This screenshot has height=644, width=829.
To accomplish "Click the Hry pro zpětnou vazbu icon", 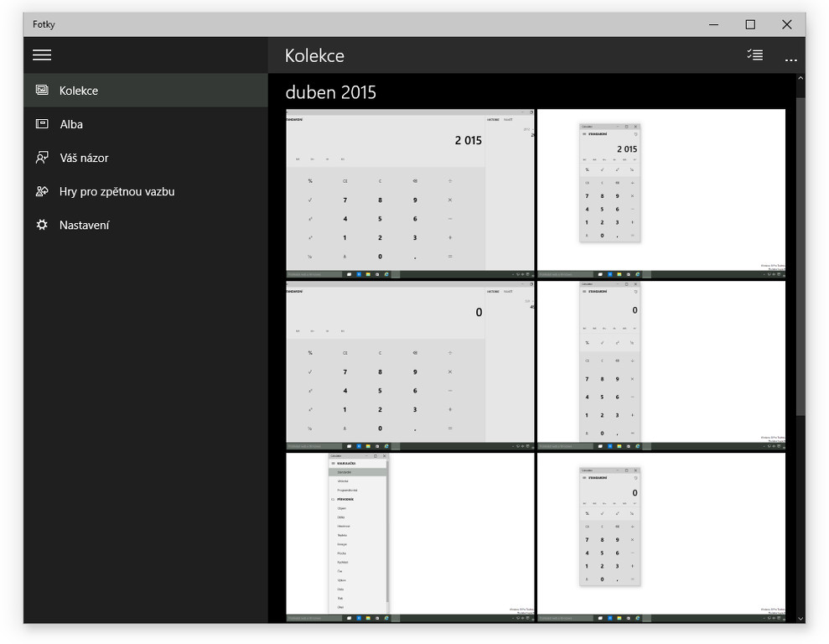I will point(42,191).
